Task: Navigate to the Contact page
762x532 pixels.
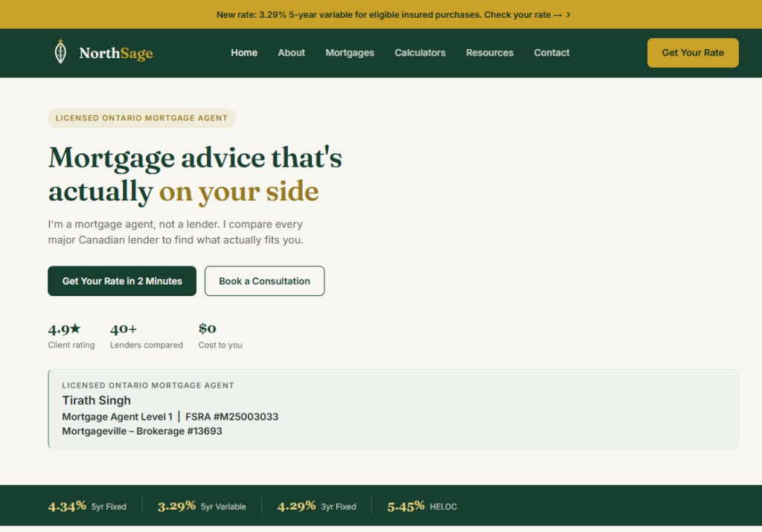Action: click(551, 53)
